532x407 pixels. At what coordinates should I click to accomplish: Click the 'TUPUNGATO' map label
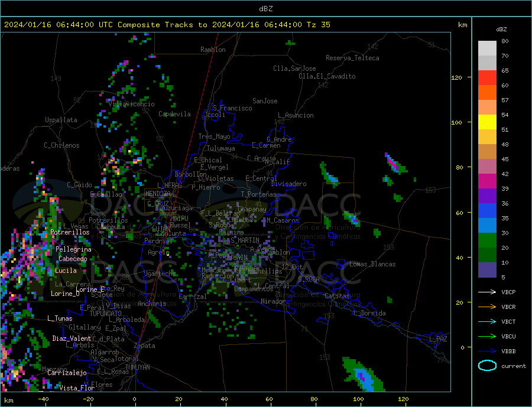105,314
